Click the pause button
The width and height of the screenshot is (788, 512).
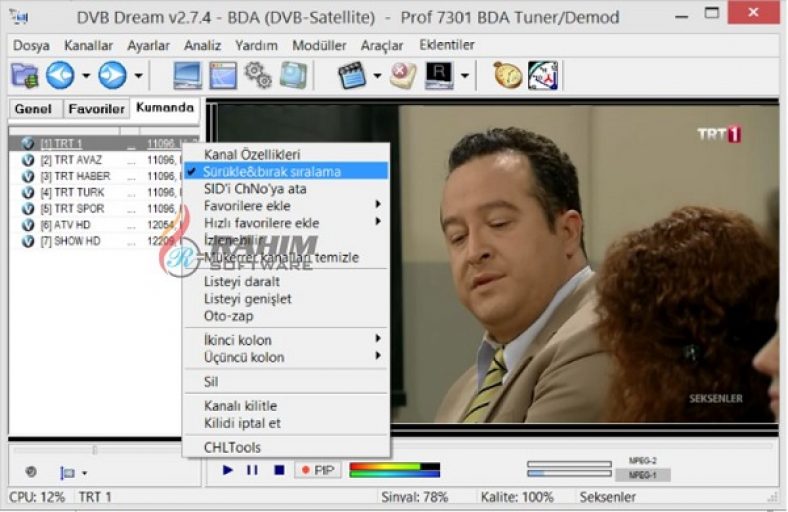[252, 470]
